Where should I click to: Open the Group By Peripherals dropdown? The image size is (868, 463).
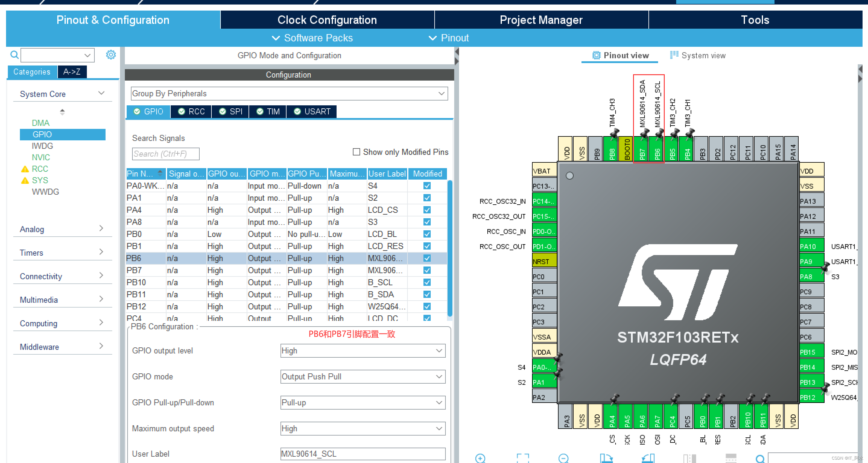289,93
